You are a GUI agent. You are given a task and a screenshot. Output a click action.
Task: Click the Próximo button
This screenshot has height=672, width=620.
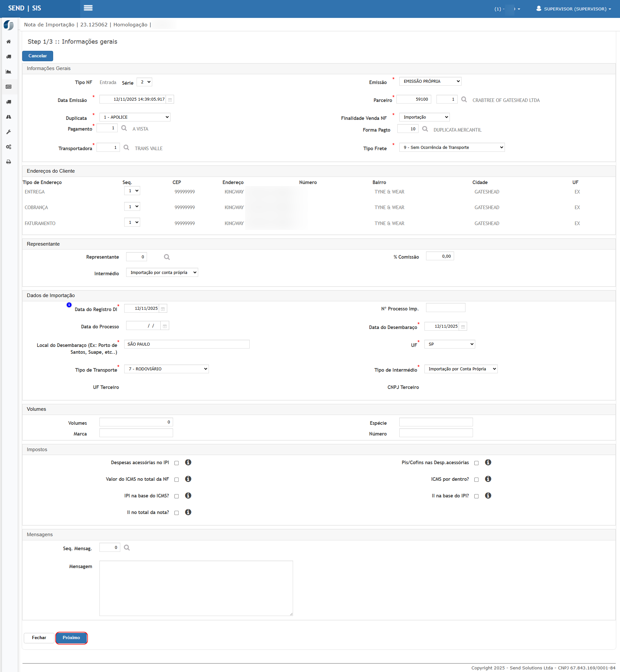point(71,637)
